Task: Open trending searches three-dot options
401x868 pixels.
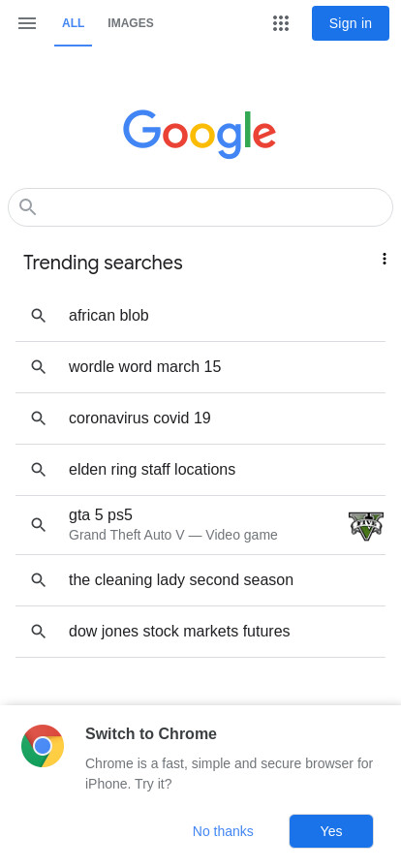Action: (x=384, y=259)
